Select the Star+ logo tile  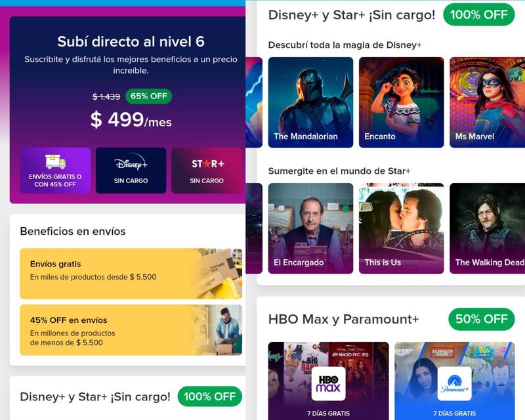[207, 170]
